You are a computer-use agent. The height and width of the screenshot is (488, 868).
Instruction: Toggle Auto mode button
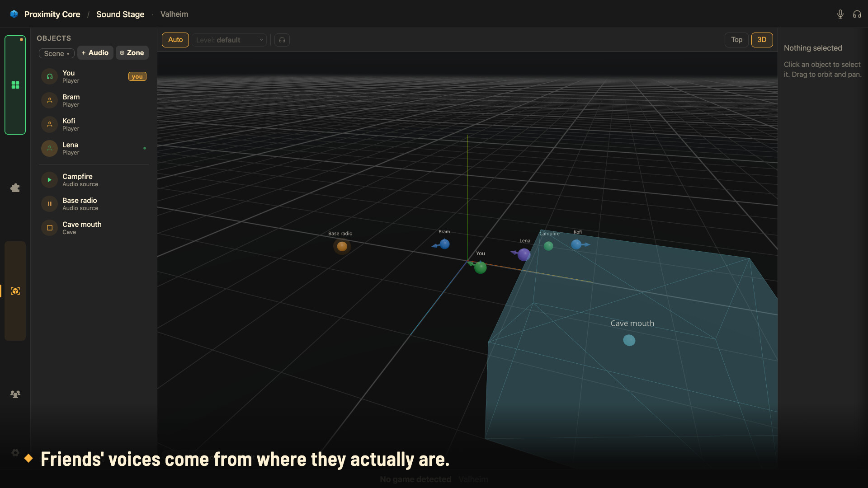click(x=175, y=40)
